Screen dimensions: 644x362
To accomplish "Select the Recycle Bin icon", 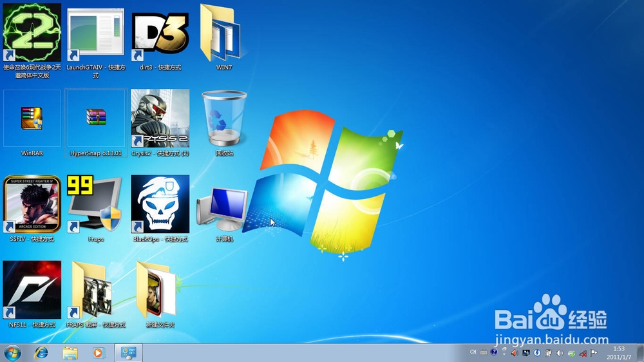I will tap(224, 119).
